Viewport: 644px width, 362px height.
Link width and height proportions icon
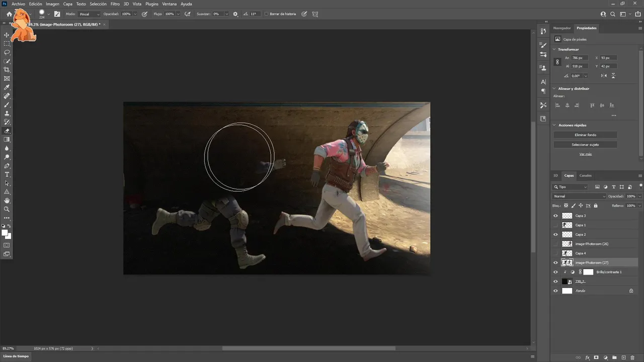557,62
